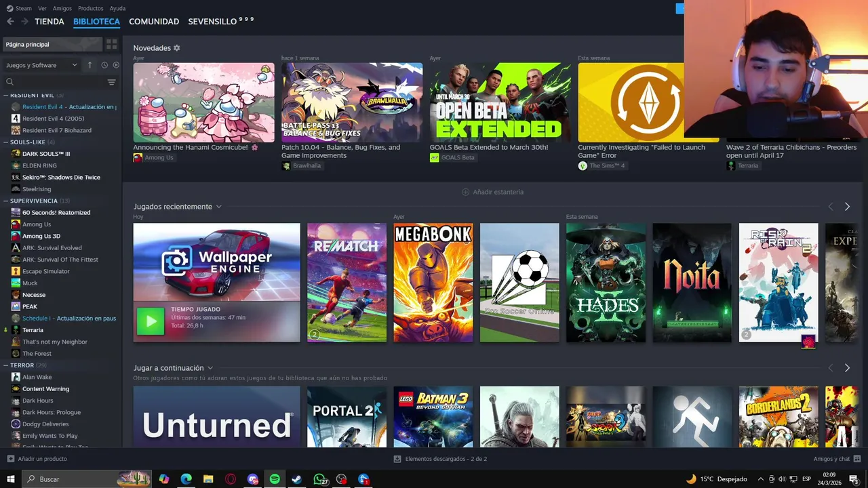Open Amigos y chat icon

857,459
